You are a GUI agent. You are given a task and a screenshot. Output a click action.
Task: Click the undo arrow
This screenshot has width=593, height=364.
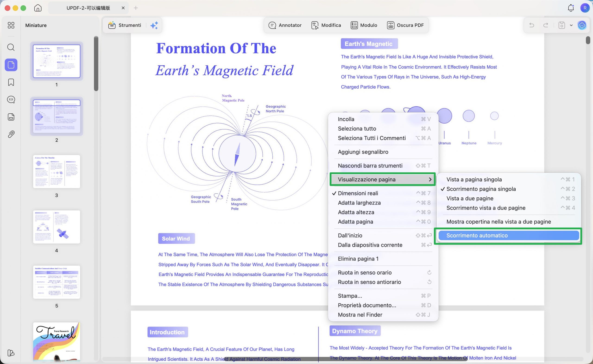pos(532,25)
